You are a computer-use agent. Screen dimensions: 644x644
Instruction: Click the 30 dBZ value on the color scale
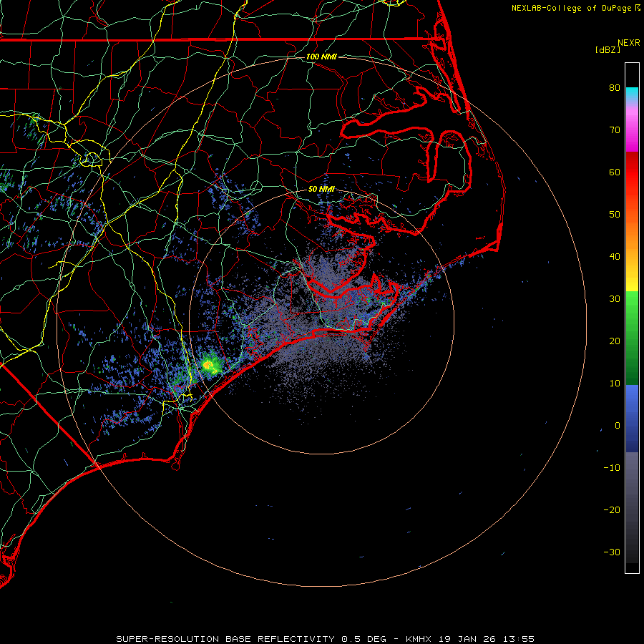click(x=615, y=299)
